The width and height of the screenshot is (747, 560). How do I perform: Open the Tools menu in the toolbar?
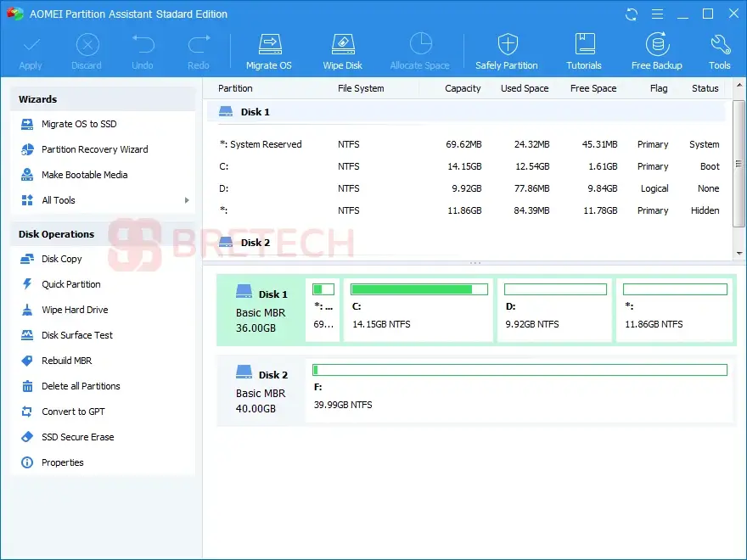pyautogui.click(x=718, y=49)
